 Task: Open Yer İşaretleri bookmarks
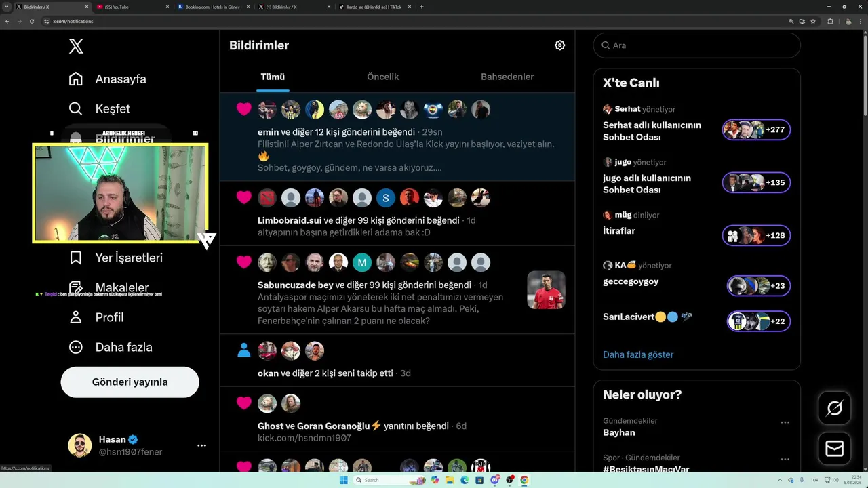pyautogui.click(x=115, y=258)
